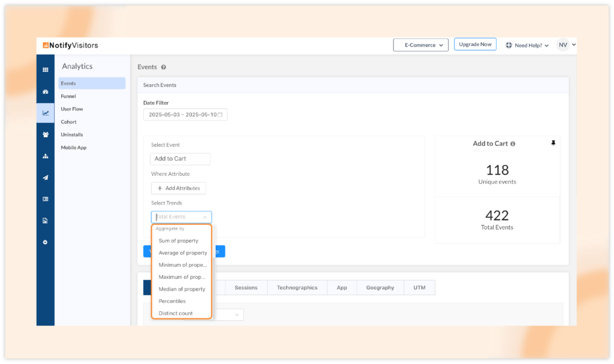Switch to the UTM tab
This screenshot has height=364, width=614.
(x=419, y=288)
